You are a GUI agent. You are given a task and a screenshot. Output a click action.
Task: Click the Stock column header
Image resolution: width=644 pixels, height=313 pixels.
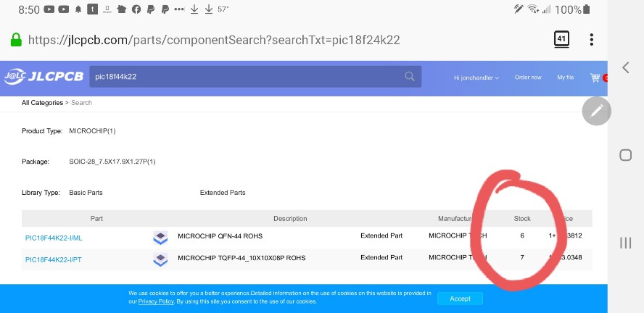pos(522,219)
